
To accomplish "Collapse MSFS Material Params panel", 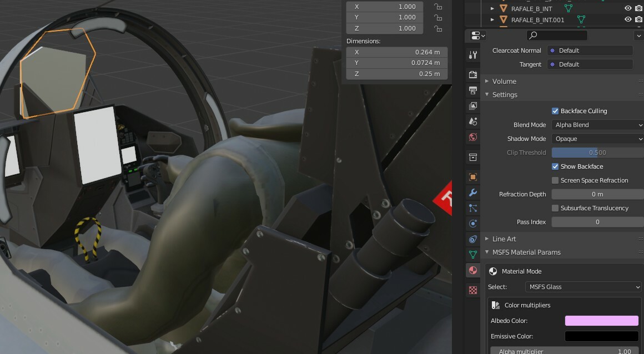I will click(x=487, y=252).
